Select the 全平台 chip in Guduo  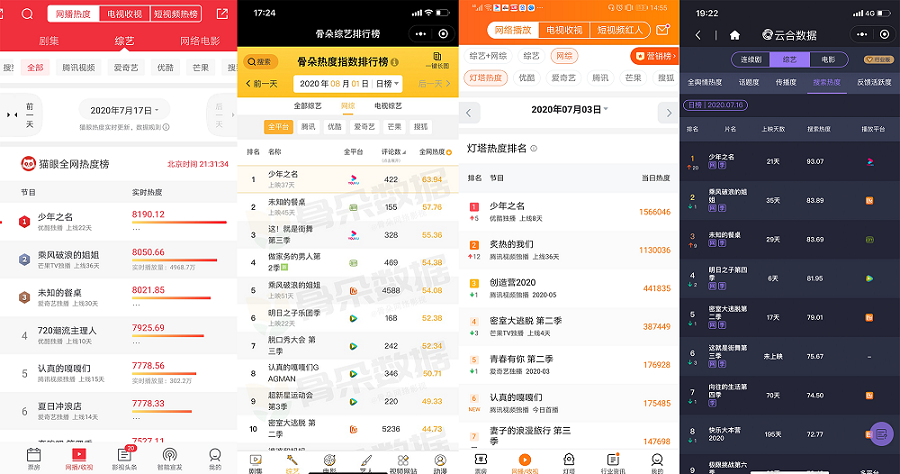pos(278,127)
